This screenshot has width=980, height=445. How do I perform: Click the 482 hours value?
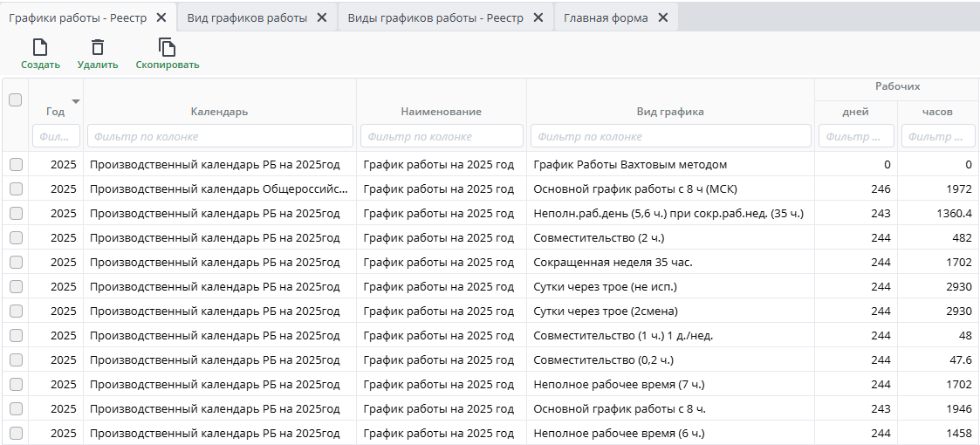(962, 237)
